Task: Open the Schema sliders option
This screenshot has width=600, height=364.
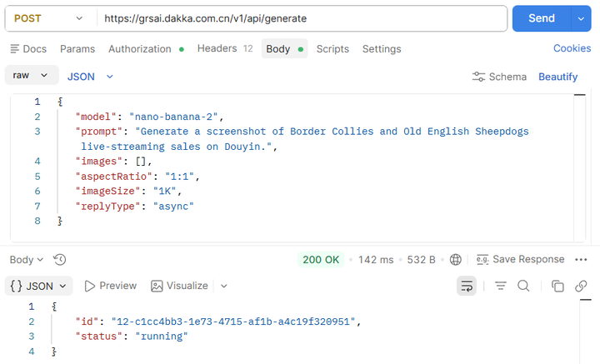Action: pyautogui.click(x=499, y=77)
